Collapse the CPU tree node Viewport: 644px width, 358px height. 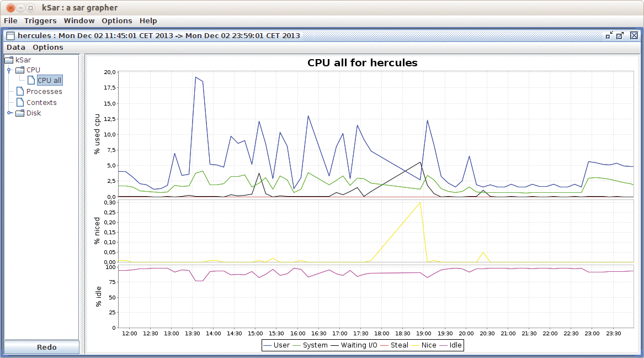(9, 70)
